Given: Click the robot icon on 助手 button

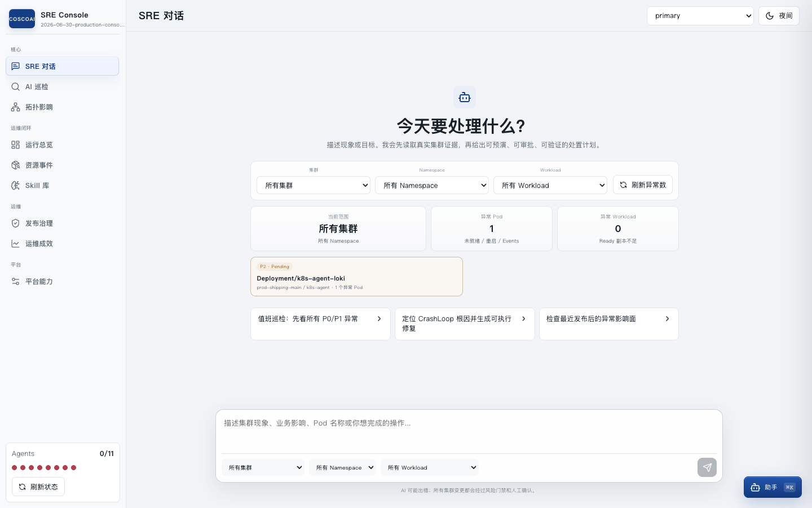Looking at the screenshot, I should pos(756,487).
